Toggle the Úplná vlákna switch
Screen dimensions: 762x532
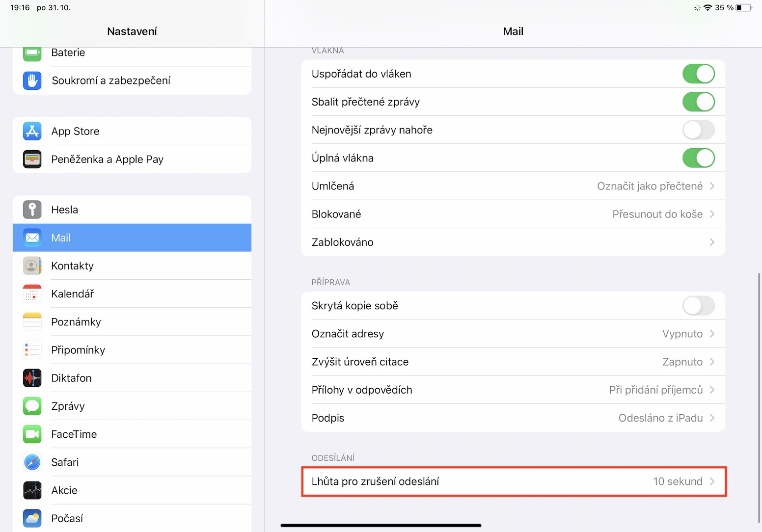tap(698, 158)
